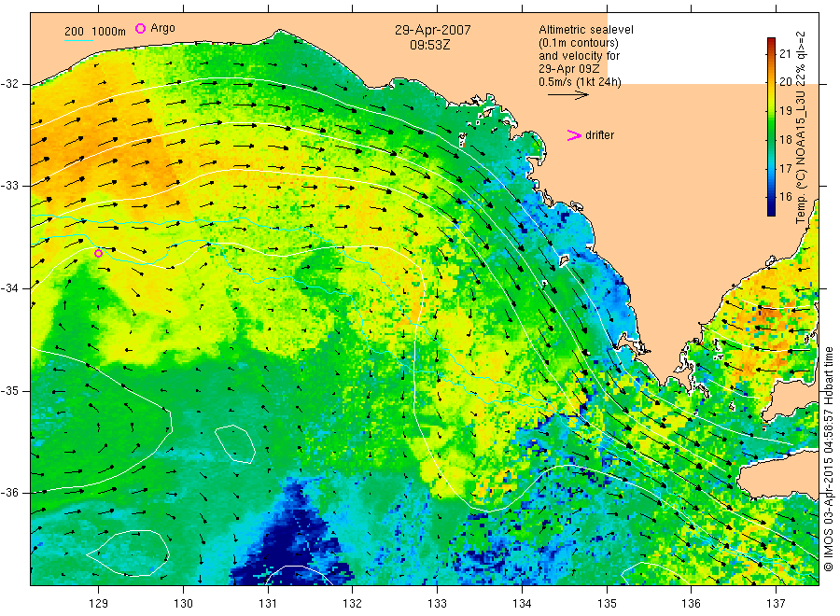Click the magenta Argo legend circle
Viewport: 840px width, 616px height.
140,28
